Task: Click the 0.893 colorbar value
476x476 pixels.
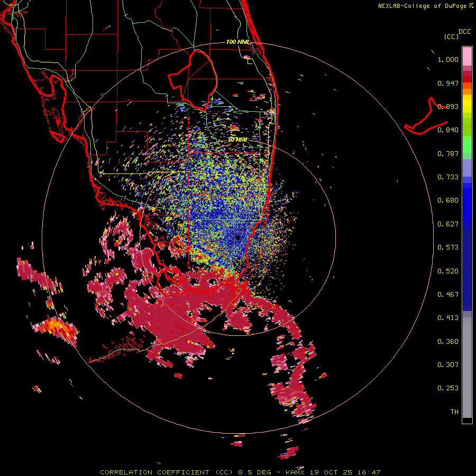Action: (448, 106)
